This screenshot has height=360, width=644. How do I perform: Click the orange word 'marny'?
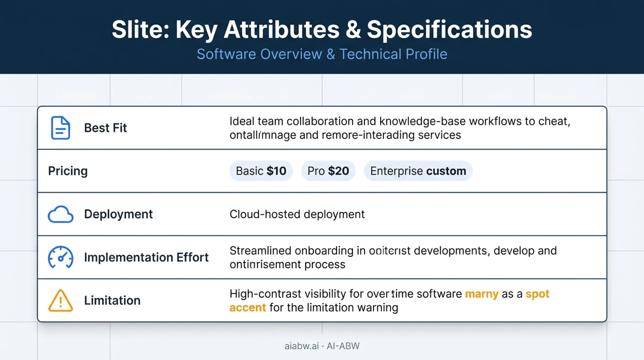[482, 294]
